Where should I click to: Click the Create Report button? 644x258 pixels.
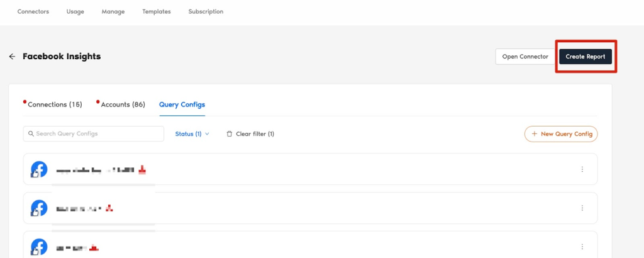[x=586, y=57]
